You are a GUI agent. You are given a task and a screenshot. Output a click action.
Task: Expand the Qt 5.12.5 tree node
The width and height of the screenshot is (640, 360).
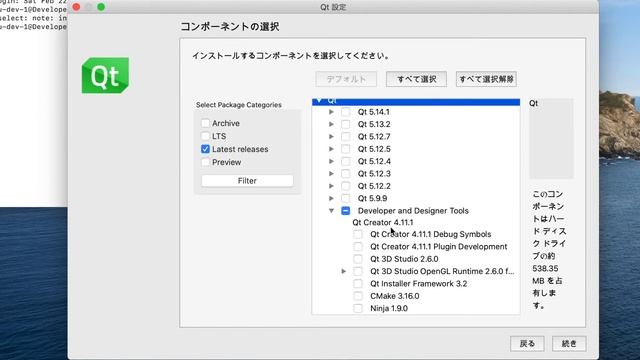pyautogui.click(x=331, y=149)
